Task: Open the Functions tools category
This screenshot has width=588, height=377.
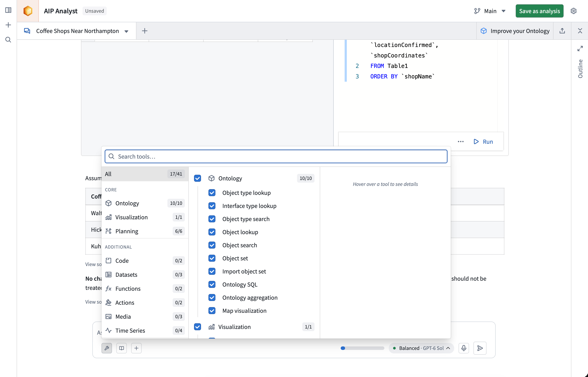Action: tap(145, 289)
